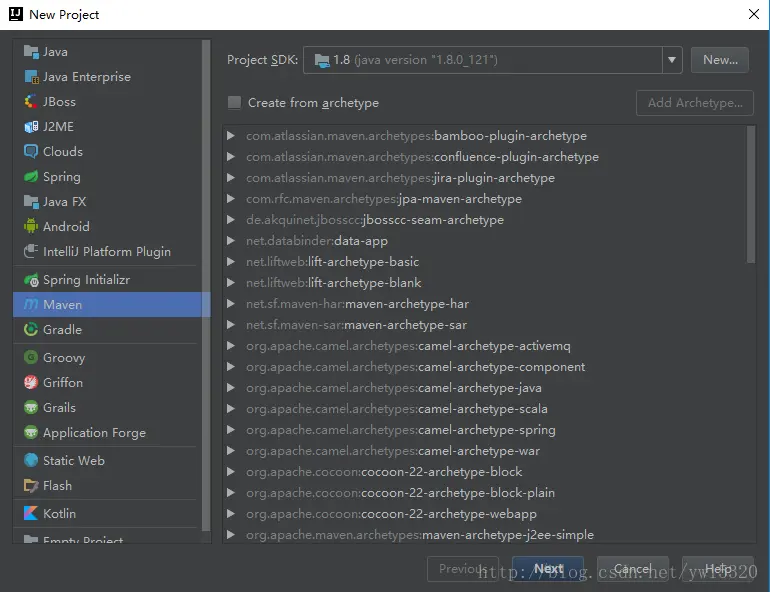This screenshot has height=592, width=770.
Task: Click the Griffon icon
Action: [x=31, y=382]
